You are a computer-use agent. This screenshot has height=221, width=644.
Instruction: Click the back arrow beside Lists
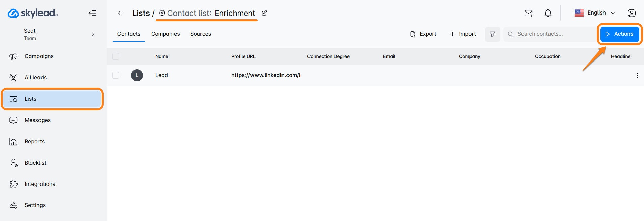(x=120, y=13)
